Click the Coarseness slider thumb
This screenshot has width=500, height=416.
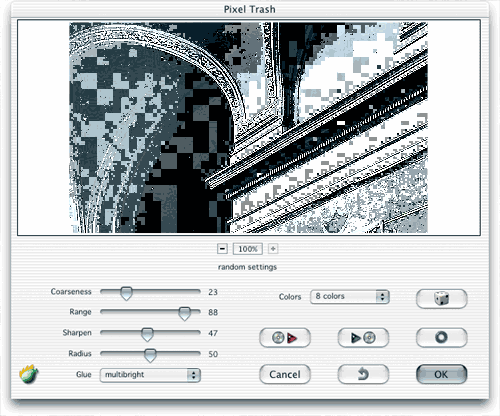click(x=126, y=293)
